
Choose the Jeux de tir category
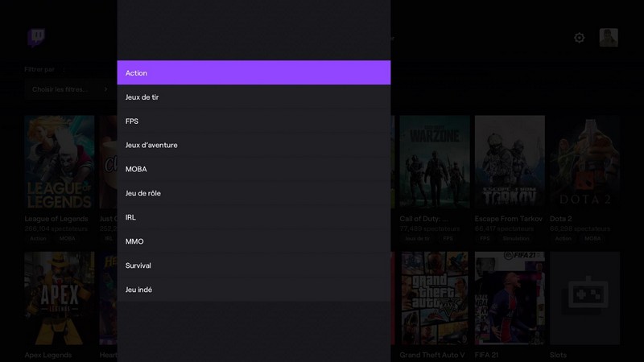(254, 97)
